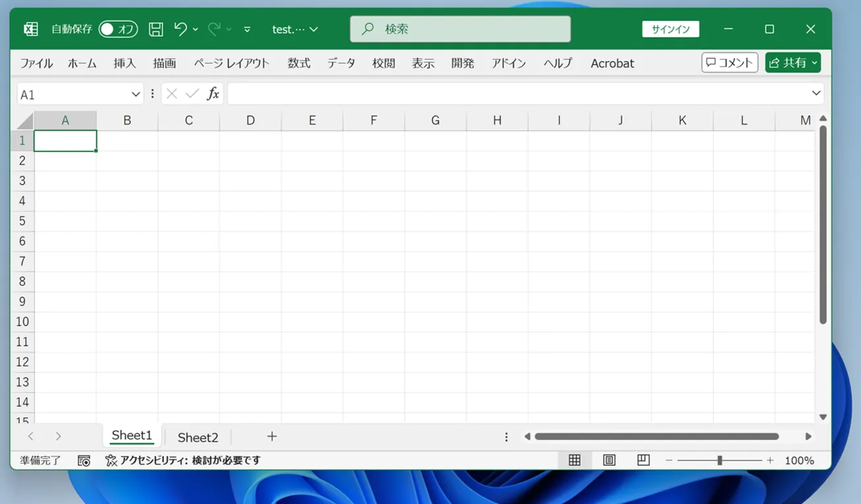Click the zoom slider handle
861x504 pixels.
(x=720, y=461)
